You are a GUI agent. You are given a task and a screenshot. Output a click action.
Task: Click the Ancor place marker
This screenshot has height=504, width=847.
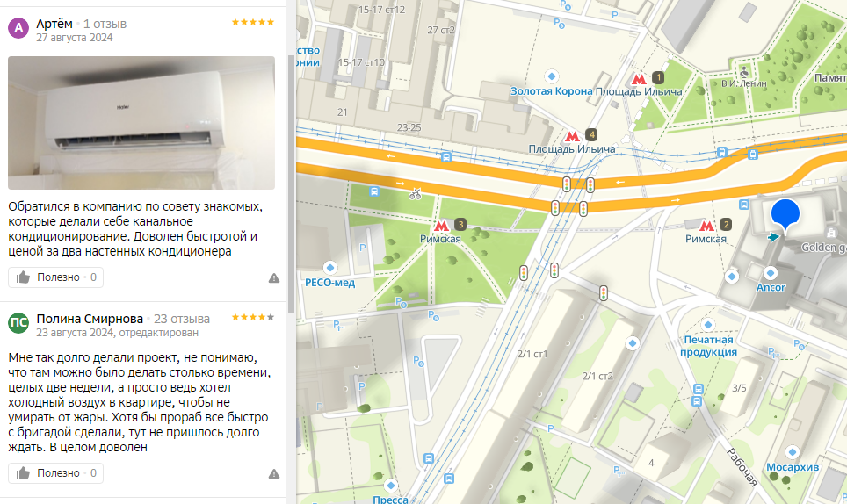[x=771, y=272]
